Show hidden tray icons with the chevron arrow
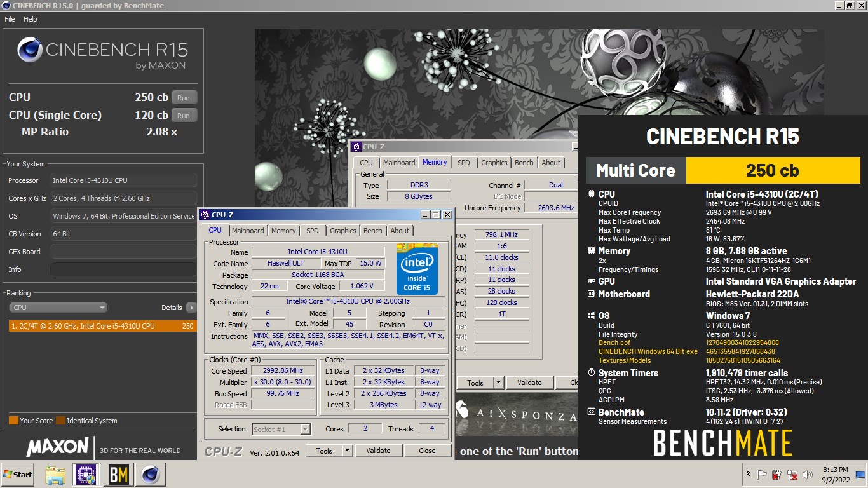868x488 pixels. [747, 474]
